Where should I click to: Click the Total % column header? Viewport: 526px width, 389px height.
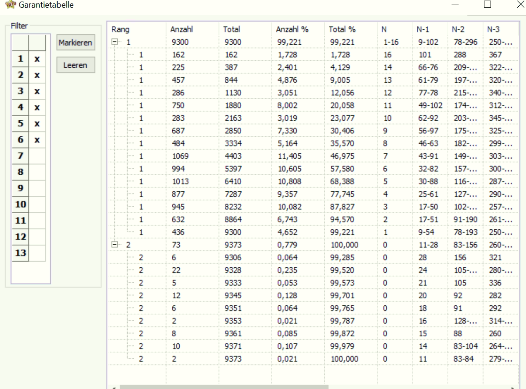[351, 29]
